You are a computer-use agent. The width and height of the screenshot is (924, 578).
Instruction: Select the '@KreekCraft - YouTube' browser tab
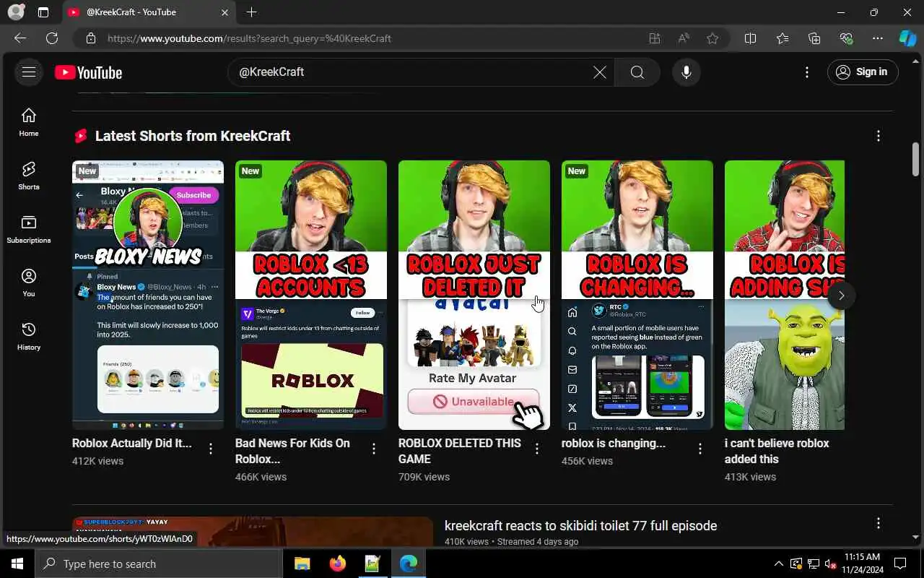[x=147, y=12]
